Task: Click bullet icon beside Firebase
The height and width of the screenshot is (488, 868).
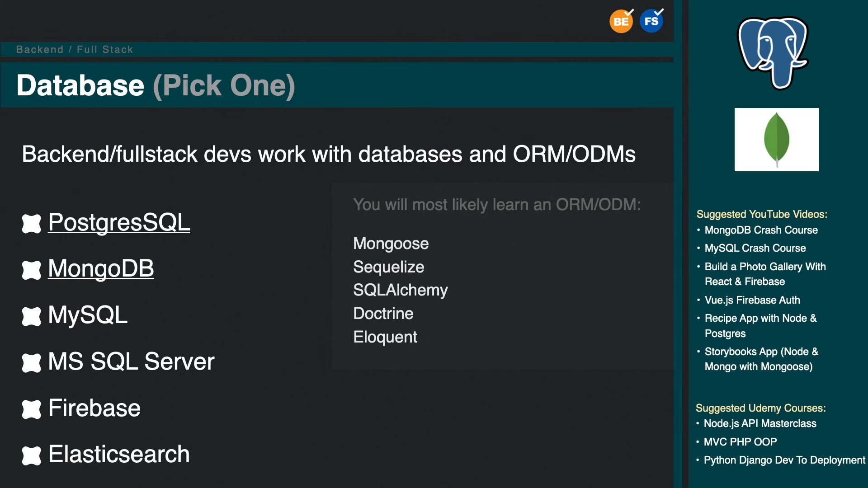Action: [x=32, y=409]
